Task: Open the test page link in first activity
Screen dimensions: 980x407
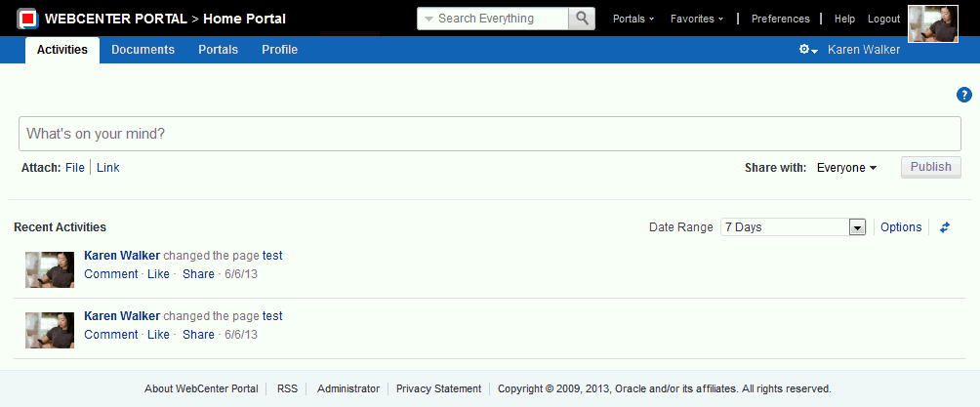Action: point(272,255)
